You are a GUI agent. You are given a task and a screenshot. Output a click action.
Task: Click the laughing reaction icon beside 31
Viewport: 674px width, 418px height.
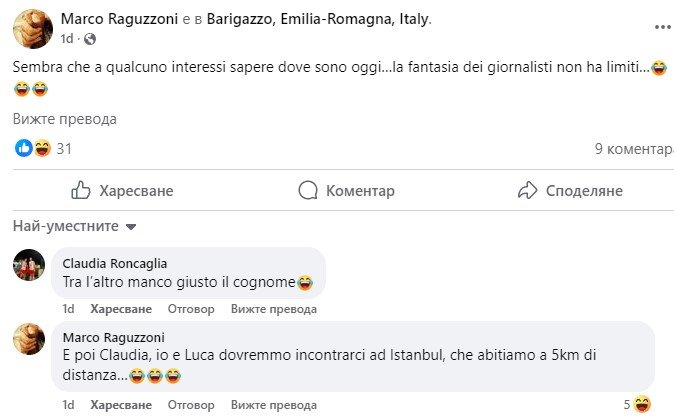pyautogui.click(x=42, y=149)
